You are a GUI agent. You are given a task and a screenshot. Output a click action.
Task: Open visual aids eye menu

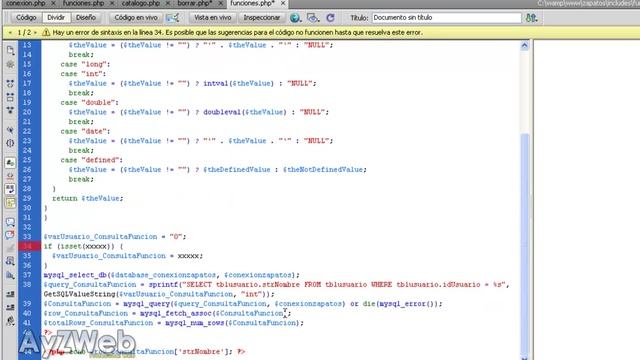click(313, 18)
